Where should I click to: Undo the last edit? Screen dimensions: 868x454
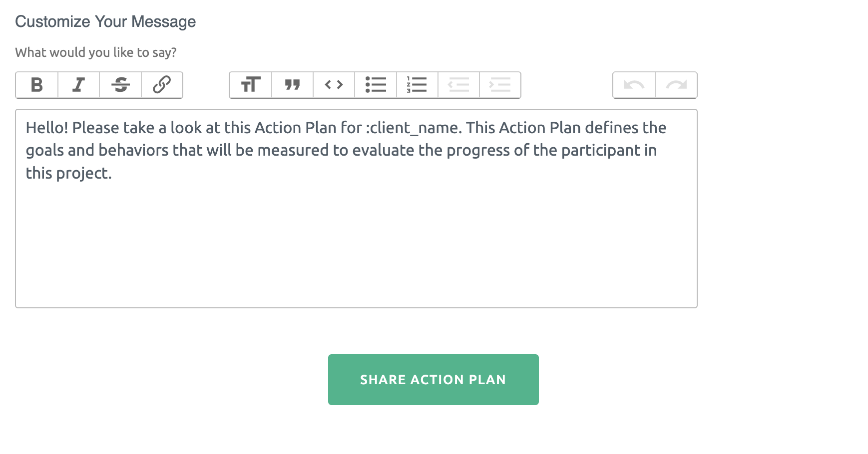coord(634,85)
